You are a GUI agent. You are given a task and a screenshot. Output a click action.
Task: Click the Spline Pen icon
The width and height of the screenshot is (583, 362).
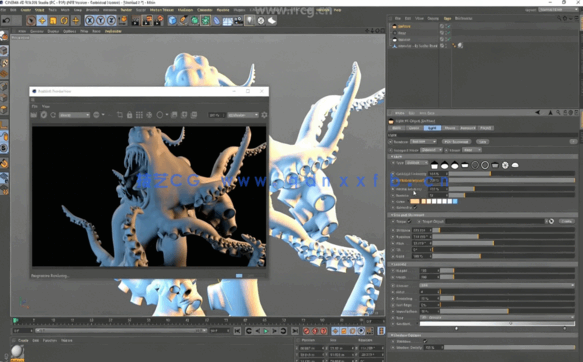[183, 20]
